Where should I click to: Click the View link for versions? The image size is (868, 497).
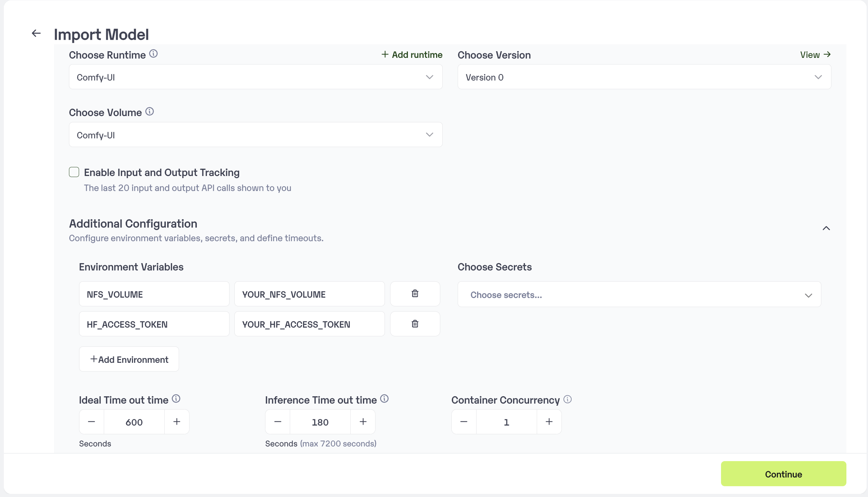tap(815, 55)
